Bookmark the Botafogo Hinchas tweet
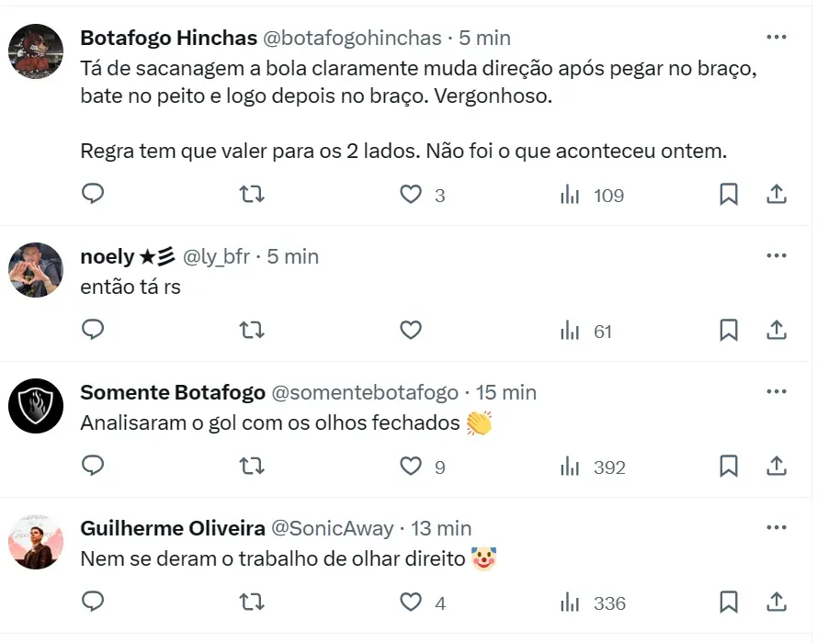 728,195
